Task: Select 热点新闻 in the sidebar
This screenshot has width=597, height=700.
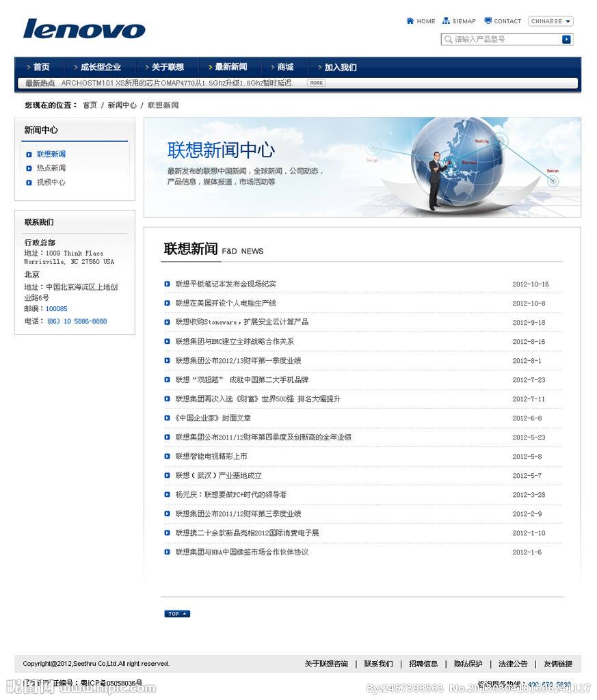Action: 51,168
